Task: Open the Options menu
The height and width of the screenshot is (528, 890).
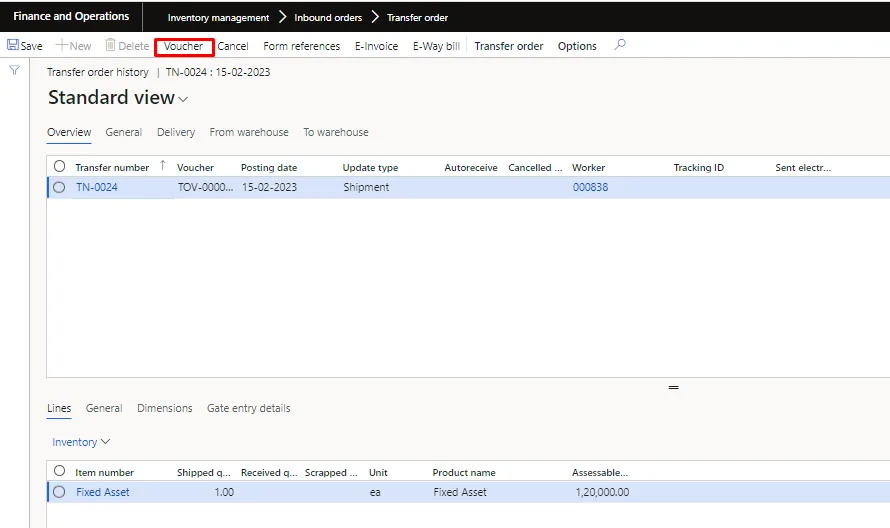Action: click(577, 46)
